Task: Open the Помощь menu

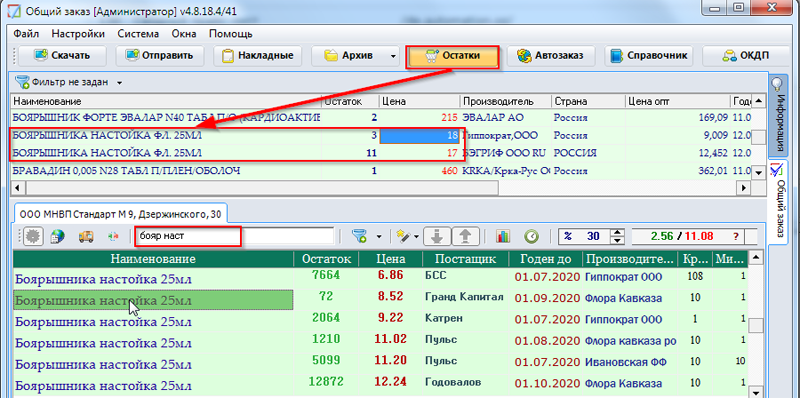Action: point(231,34)
